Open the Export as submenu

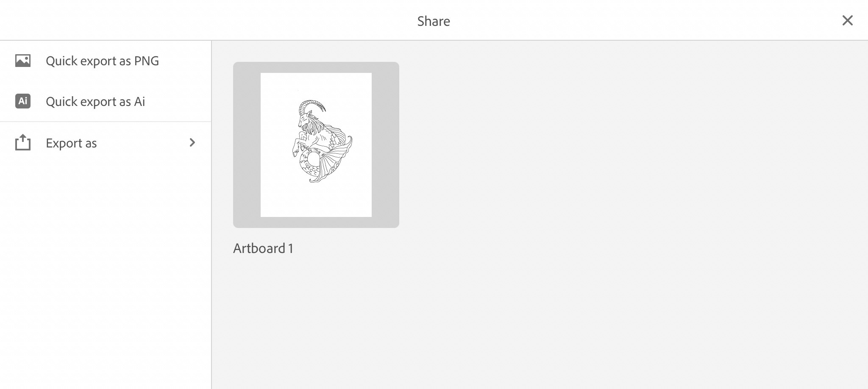(106, 143)
